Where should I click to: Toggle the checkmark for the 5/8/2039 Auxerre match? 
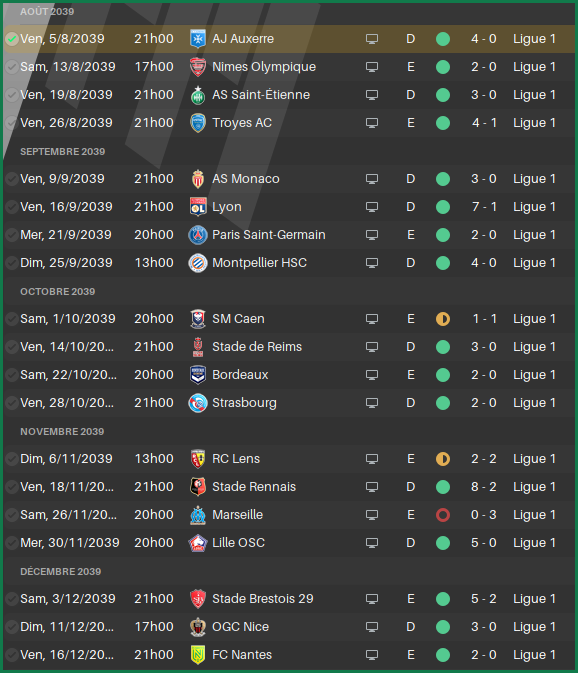12,39
